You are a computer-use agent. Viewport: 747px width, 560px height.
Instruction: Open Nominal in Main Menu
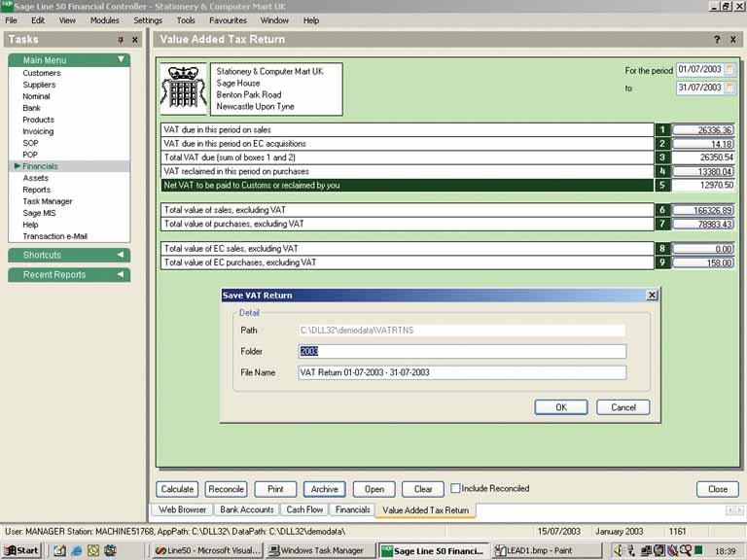point(36,96)
